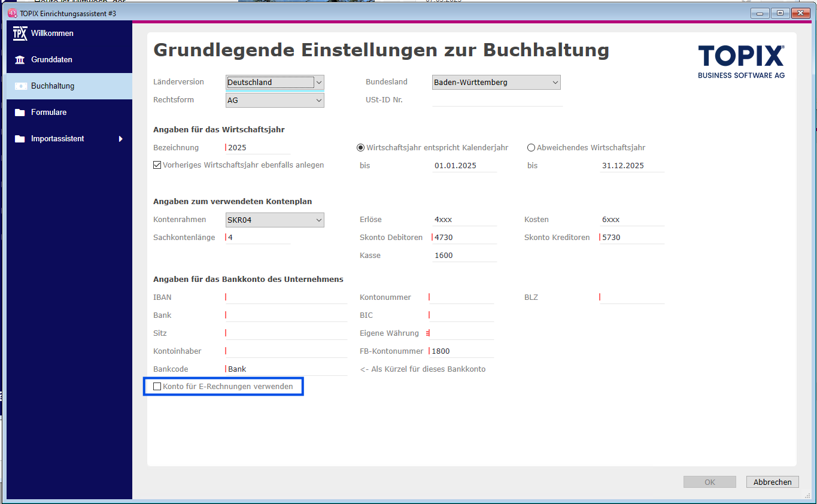Click the Bank name input field
The height and width of the screenshot is (504, 817).
tap(286, 315)
